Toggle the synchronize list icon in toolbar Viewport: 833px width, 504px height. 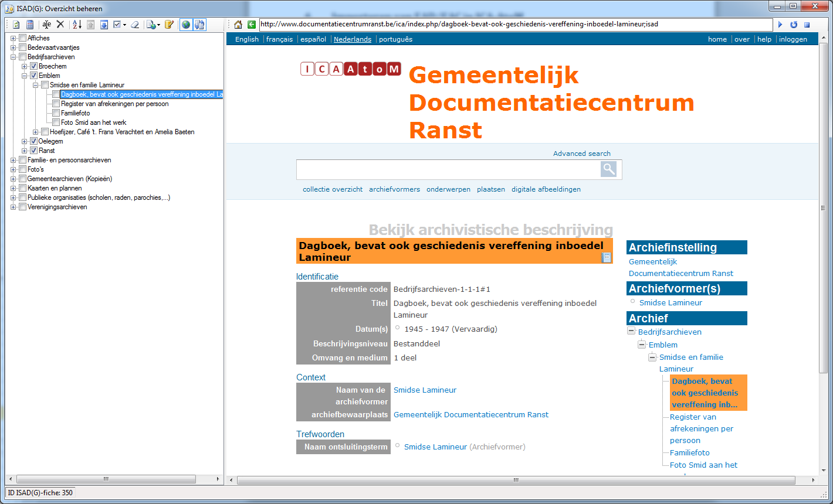[x=199, y=25]
